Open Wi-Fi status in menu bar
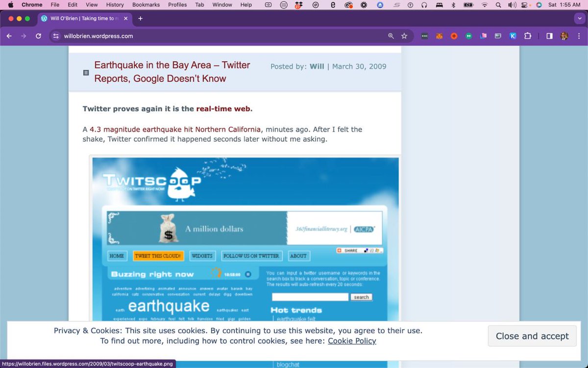This screenshot has height=368, width=588. coord(485,5)
